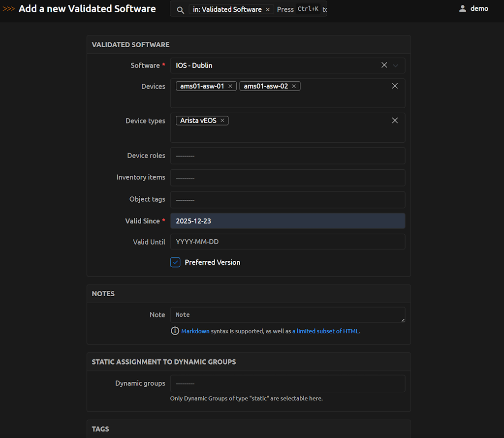Uncheck the Preferred Version checkbox
The image size is (504, 438).
pyautogui.click(x=176, y=262)
